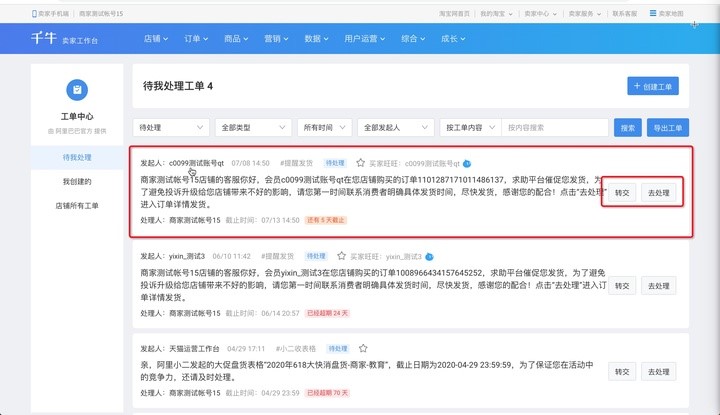The width and height of the screenshot is (720, 415).
Task: Click the 商家测试帐号15 account name in top bar
Action: pyautogui.click(x=101, y=14)
